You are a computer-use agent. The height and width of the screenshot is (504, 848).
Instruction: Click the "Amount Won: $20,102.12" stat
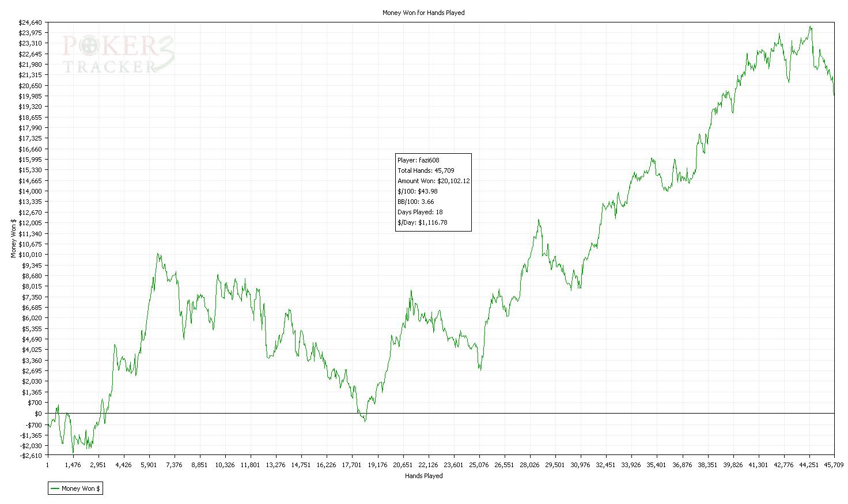[x=433, y=181]
